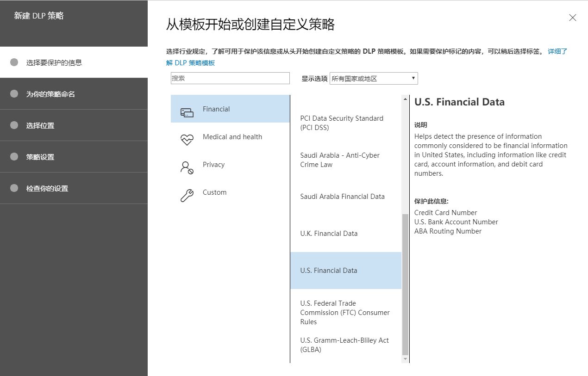Click ABA Routing Number text
Viewport: 588px width, 376px height.
pyautogui.click(x=448, y=231)
